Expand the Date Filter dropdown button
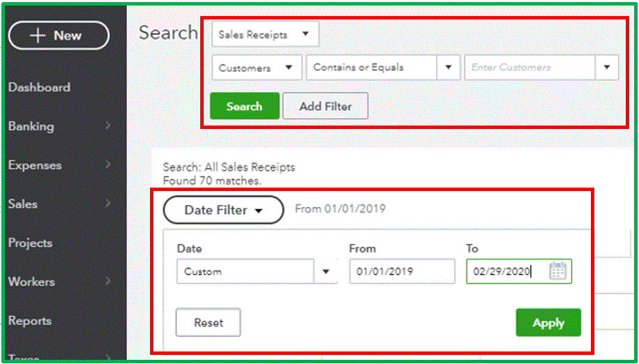The image size is (639, 364). 223,209
